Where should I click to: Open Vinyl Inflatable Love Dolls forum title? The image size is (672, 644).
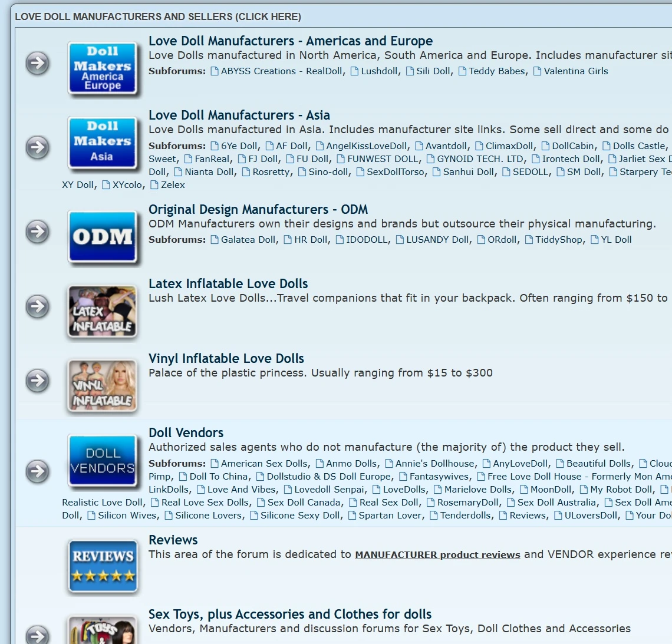[x=226, y=358]
